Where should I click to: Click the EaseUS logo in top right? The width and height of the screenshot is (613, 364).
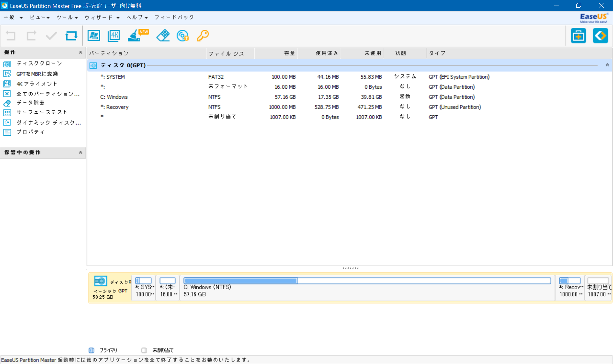click(x=594, y=18)
